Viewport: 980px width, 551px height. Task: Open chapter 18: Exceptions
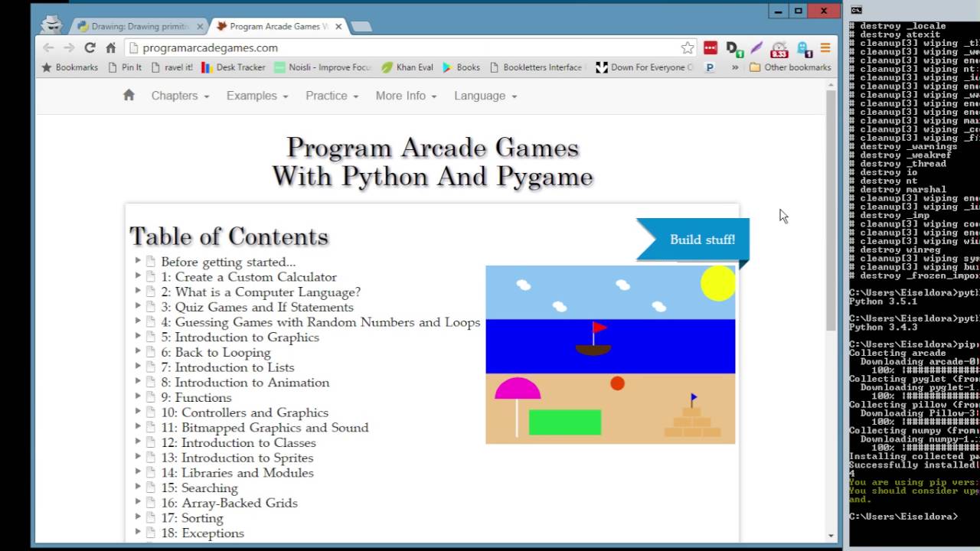(x=202, y=533)
